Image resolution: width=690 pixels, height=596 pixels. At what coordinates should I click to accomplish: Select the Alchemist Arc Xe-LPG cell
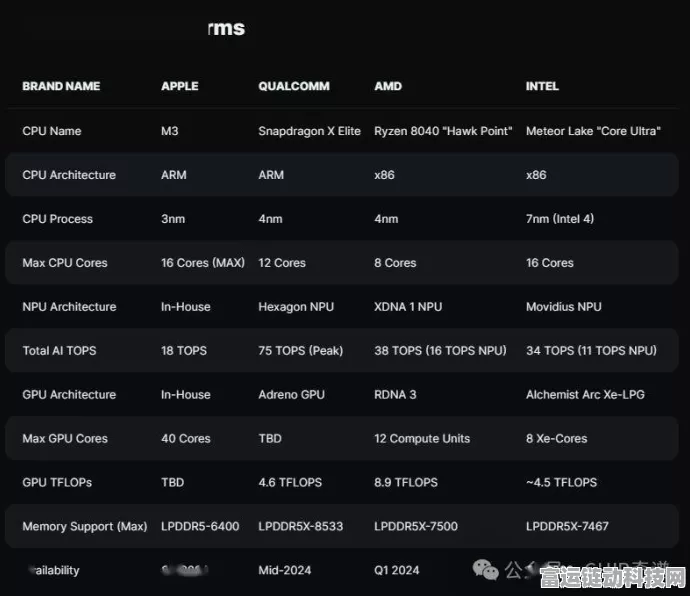click(585, 395)
